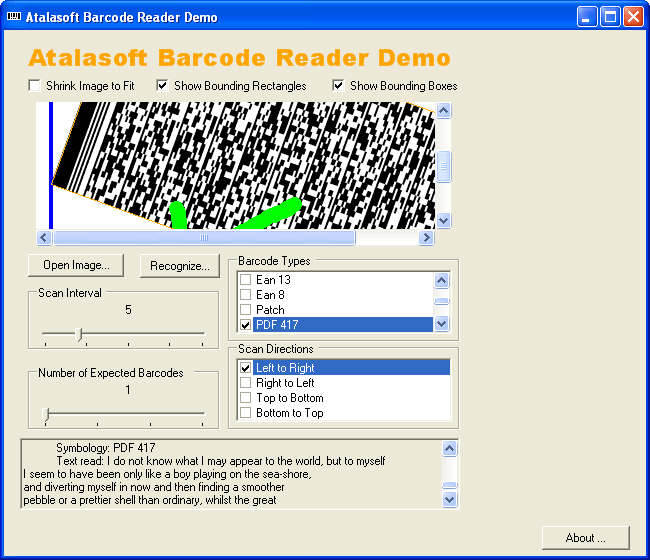Click the image viewer horizontal scrollbar thumb

click(x=204, y=238)
